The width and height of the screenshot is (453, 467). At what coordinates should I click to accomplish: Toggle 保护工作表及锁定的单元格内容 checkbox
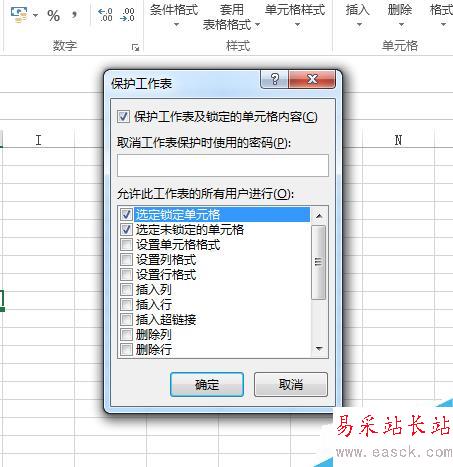click(123, 117)
